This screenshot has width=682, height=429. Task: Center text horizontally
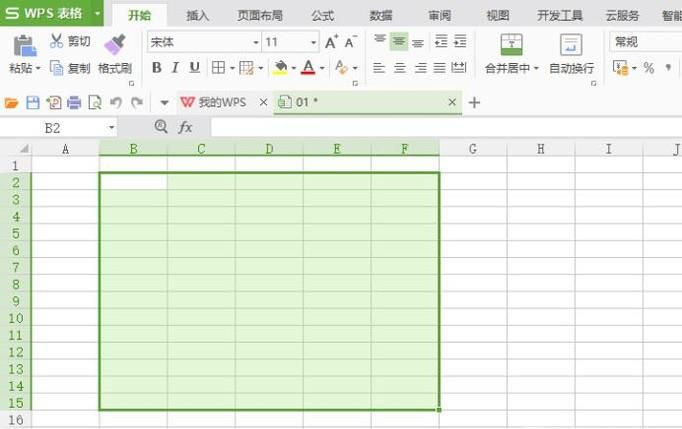point(400,68)
